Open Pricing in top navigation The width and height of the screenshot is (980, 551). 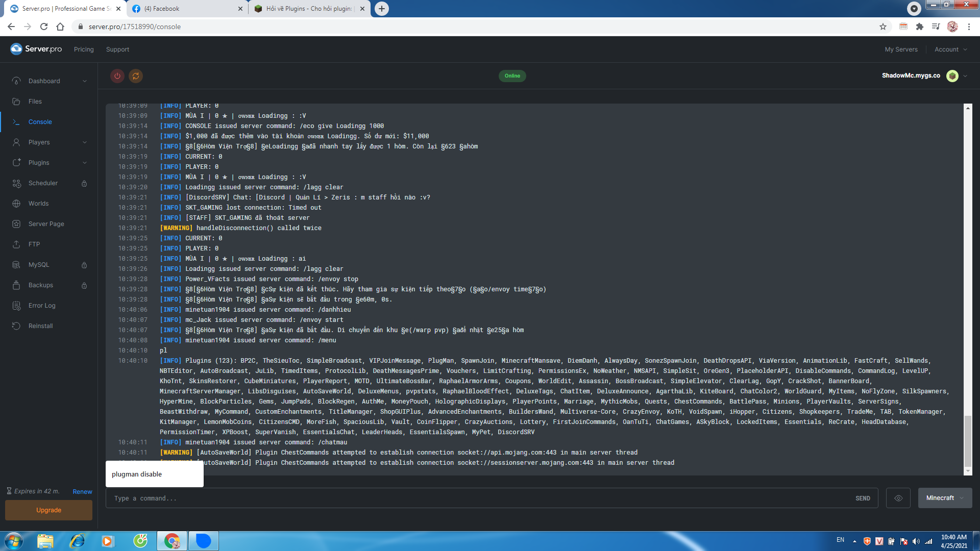pyautogui.click(x=84, y=49)
